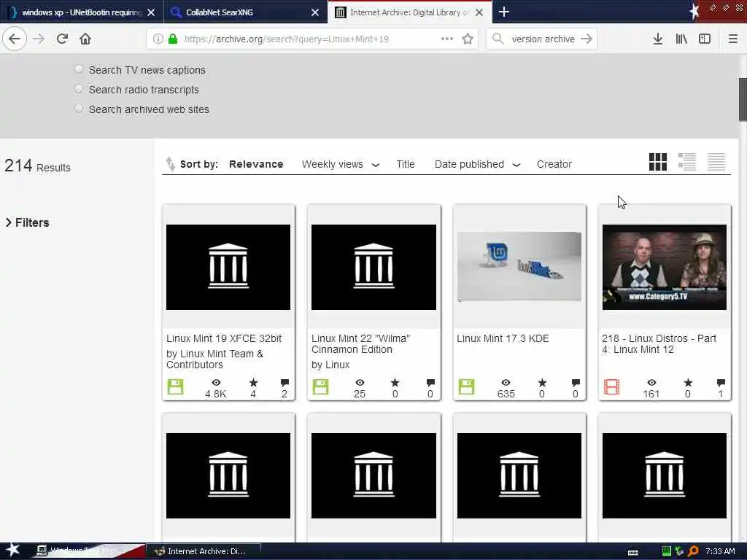This screenshot has height=560, width=747.
Task: Switch to windows xp UNetBootin tab
Action: tap(81, 12)
